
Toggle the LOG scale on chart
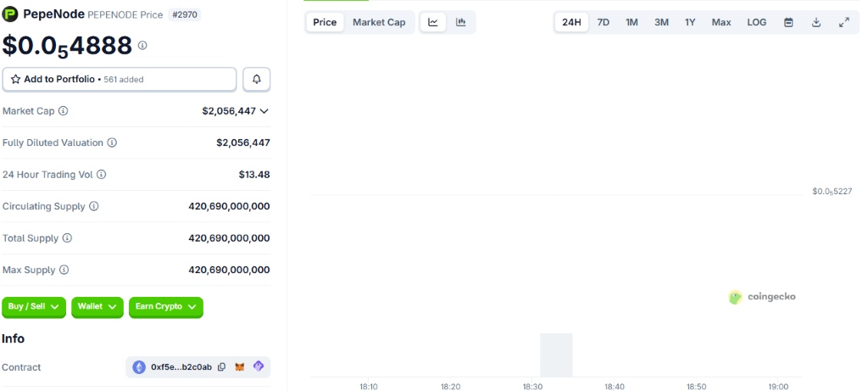pyautogui.click(x=756, y=22)
